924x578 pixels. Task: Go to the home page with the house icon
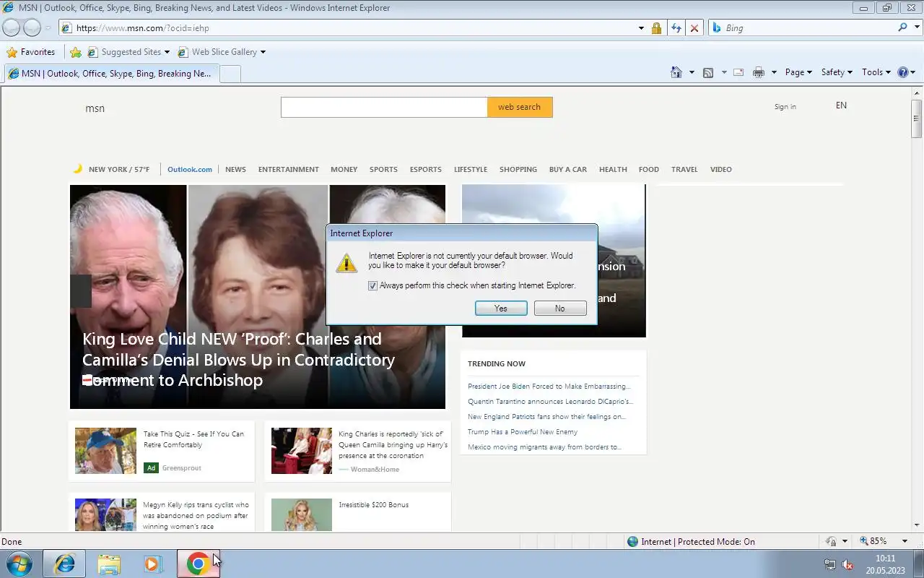tap(676, 72)
